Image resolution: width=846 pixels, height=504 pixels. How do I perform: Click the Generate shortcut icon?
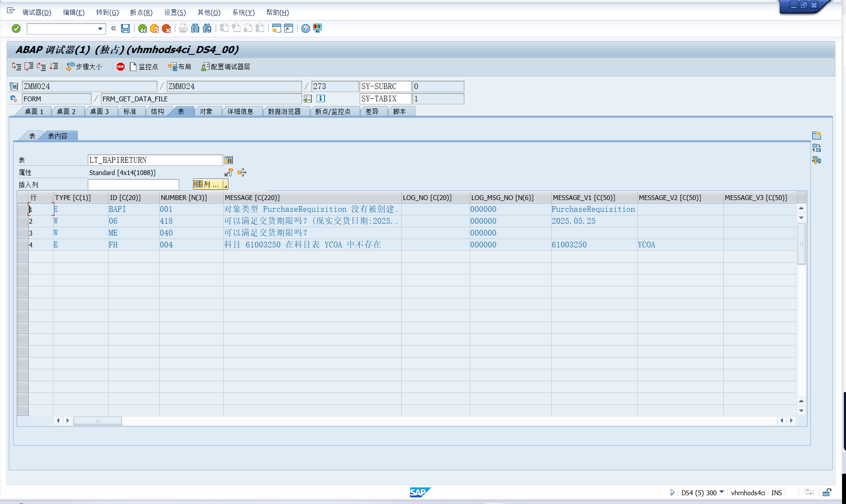point(289,29)
